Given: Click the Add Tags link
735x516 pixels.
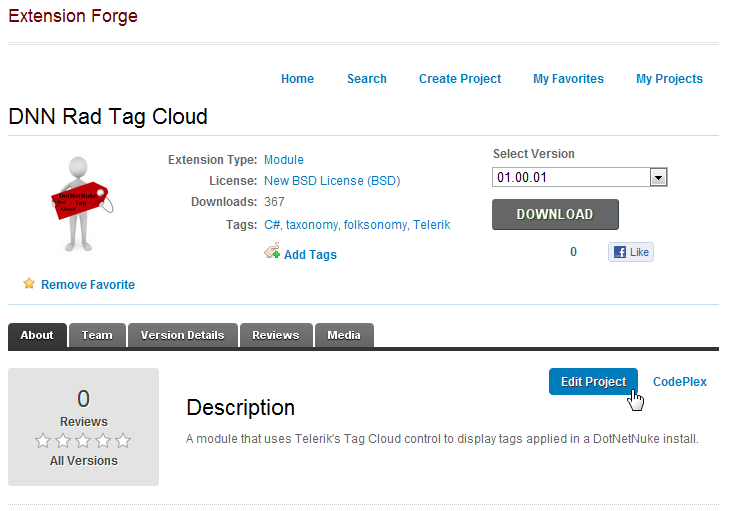Looking at the screenshot, I should [x=310, y=254].
